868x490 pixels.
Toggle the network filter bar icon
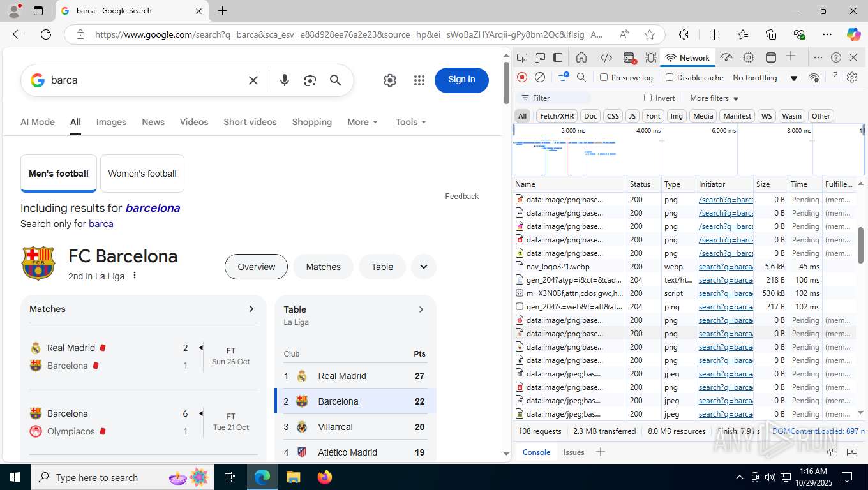coord(563,77)
